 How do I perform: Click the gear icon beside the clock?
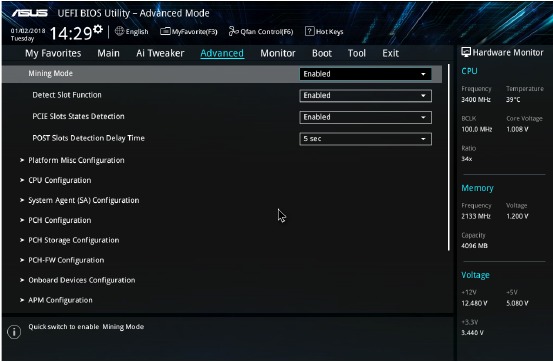click(98, 29)
